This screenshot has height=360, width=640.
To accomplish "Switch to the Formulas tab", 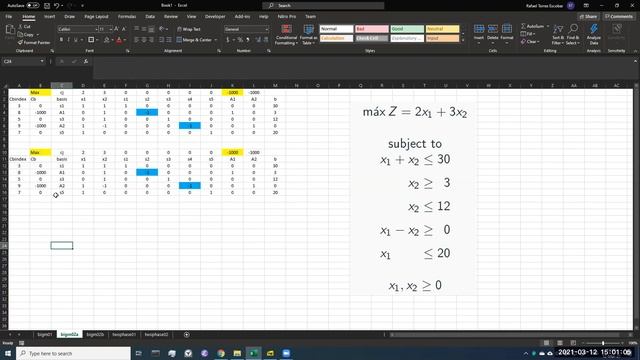I will (127, 17).
